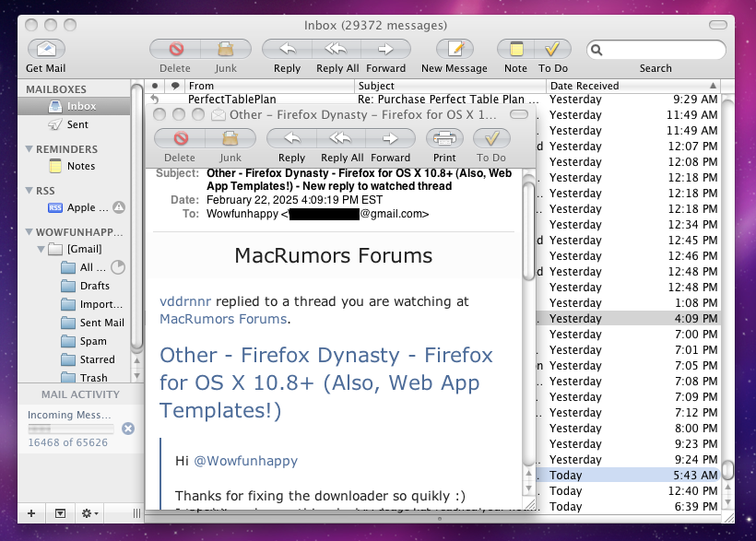Follow the MacRumors Forums link

(x=223, y=319)
